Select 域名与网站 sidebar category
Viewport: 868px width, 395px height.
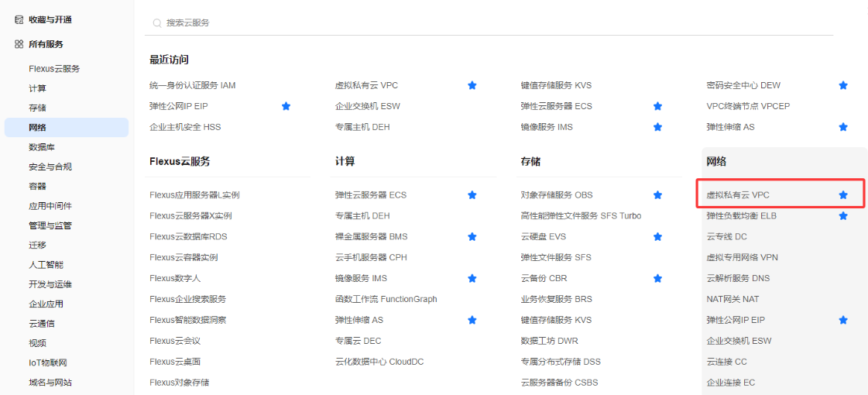[50, 383]
